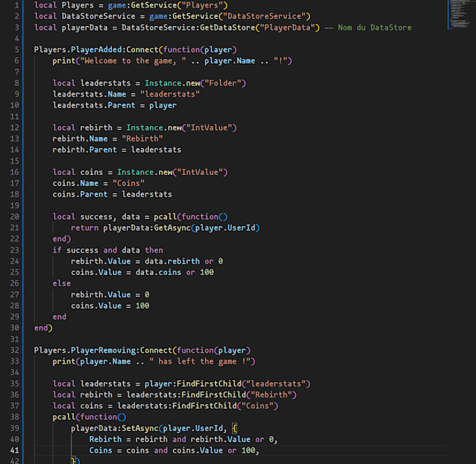Image resolution: width=476 pixels, height=464 pixels.
Task: Click the "Coins" table key on line 41
Action: [x=101, y=450]
